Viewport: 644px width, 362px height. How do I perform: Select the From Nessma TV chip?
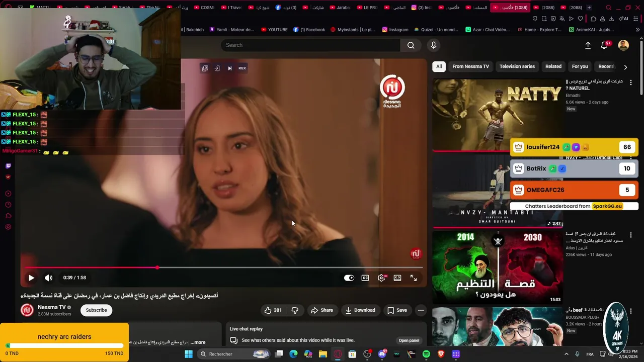pyautogui.click(x=470, y=66)
